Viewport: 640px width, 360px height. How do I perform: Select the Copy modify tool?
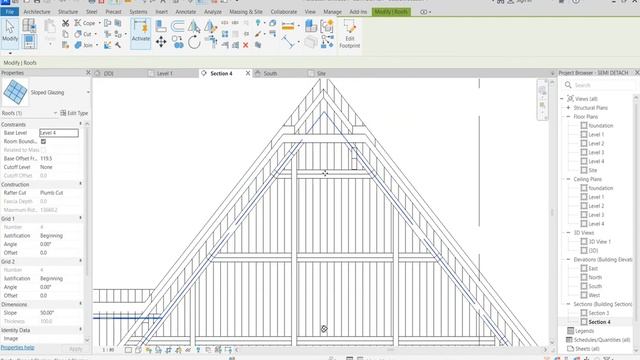tap(177, 42)
